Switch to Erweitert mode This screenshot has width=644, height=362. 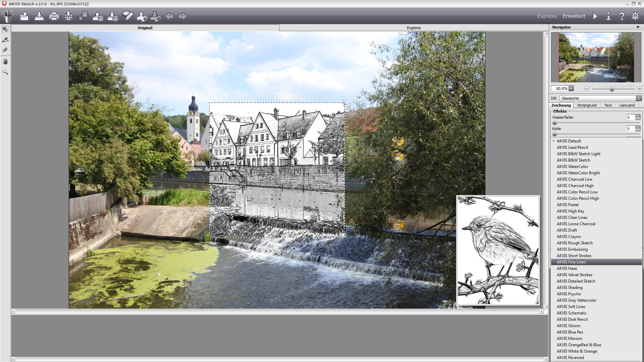point(574,16)
